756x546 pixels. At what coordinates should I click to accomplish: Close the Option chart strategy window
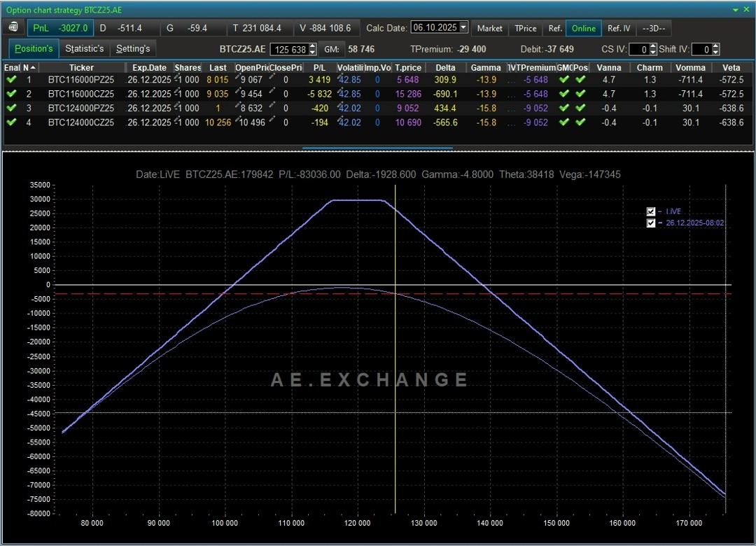click(x=747, y=10)
